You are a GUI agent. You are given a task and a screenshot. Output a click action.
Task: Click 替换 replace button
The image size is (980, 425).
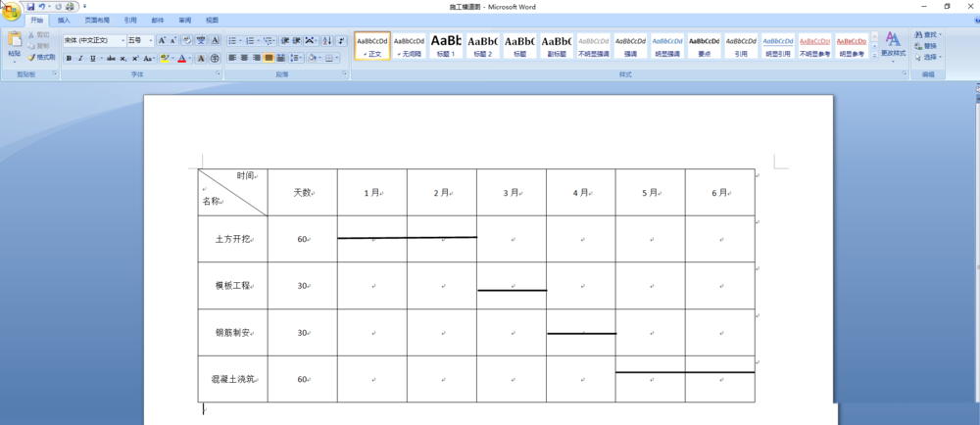(x=926, y=46)
